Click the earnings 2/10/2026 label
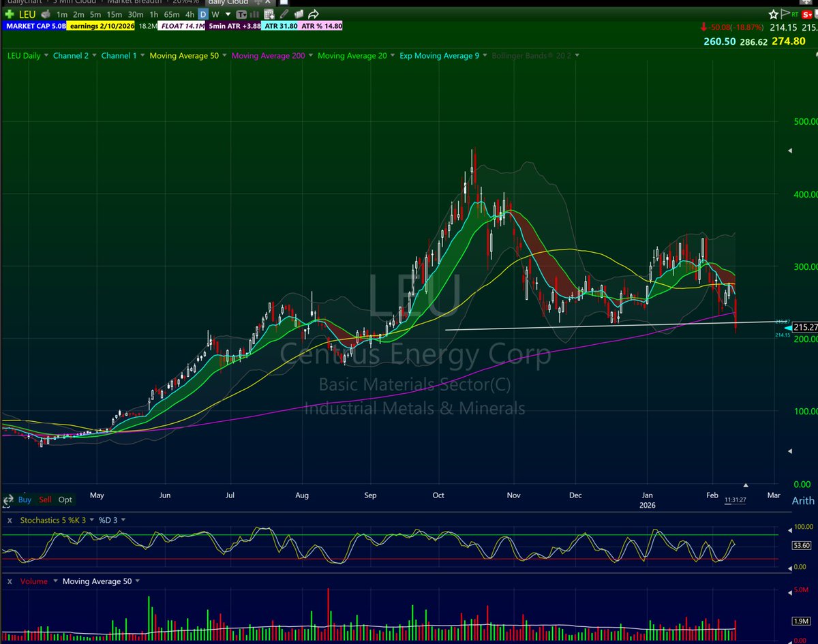 (x=102, y=26)
